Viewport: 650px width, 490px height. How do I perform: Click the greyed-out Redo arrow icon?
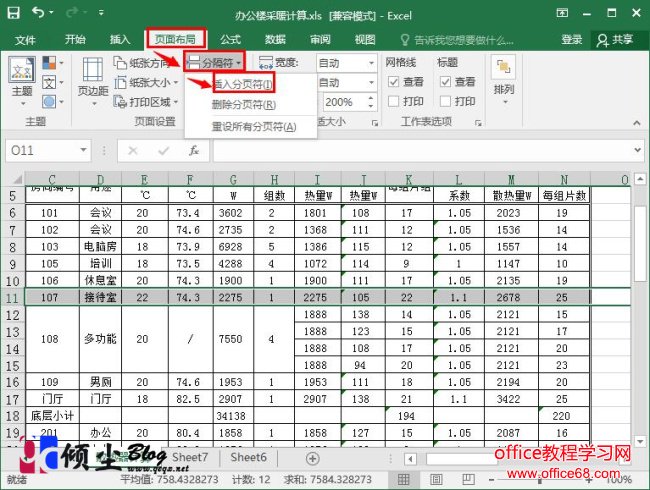[x=72, y=13]
